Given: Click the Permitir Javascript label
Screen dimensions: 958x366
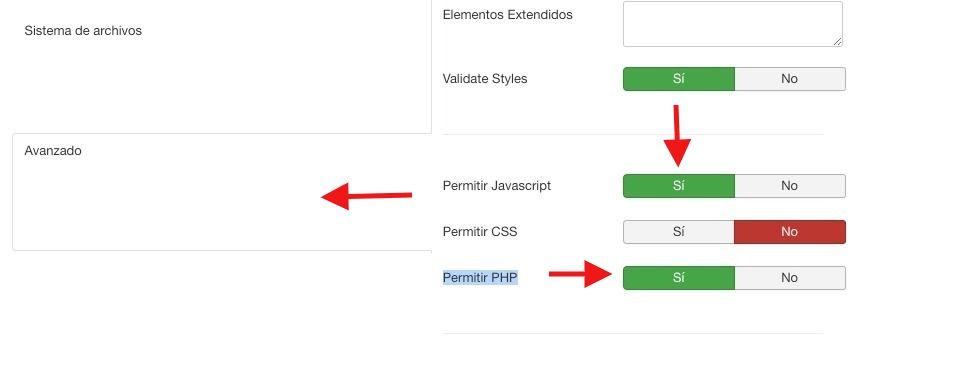Looking at the screenshot, I should click(497, 186).
